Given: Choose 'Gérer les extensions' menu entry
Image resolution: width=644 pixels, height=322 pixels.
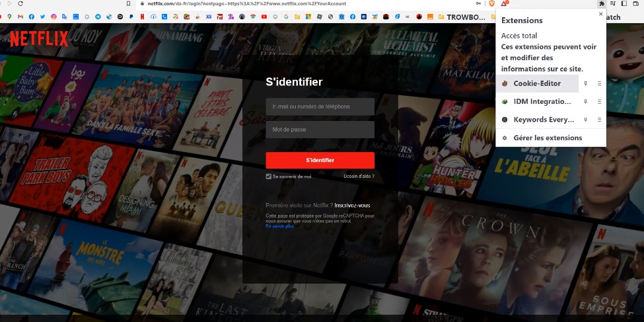Looking at the screenshot, I should pos(548,138).
